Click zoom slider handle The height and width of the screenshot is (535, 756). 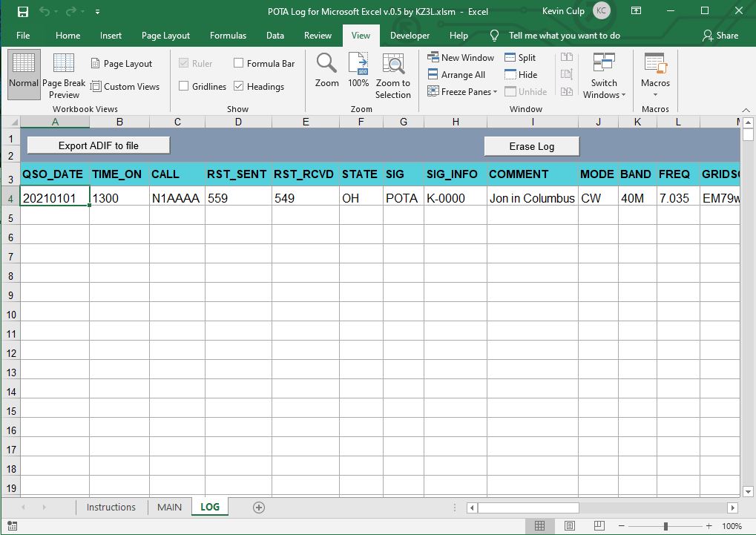[665, 526]
